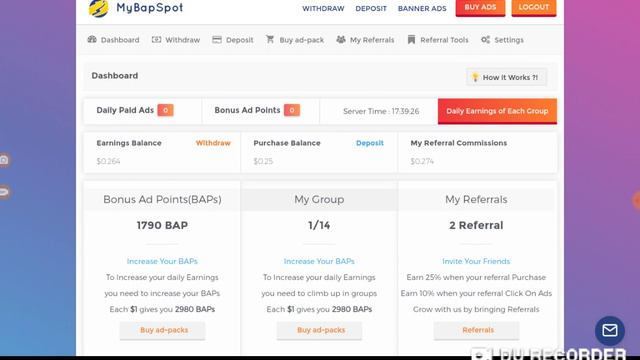Click the LOGOUT button

[x=534, y=8]
